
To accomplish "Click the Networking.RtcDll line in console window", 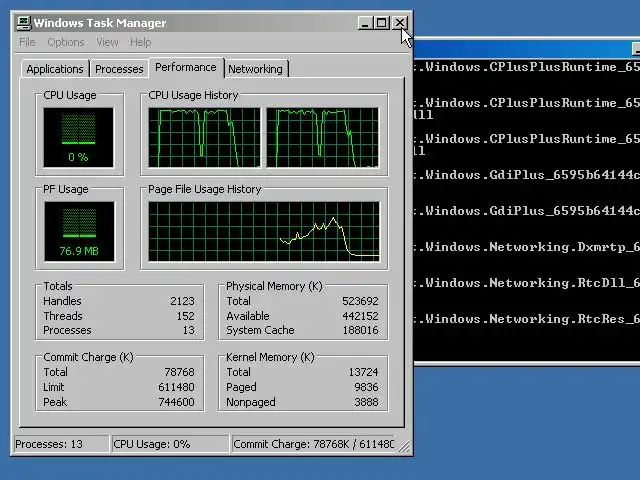I will (527, 283).
